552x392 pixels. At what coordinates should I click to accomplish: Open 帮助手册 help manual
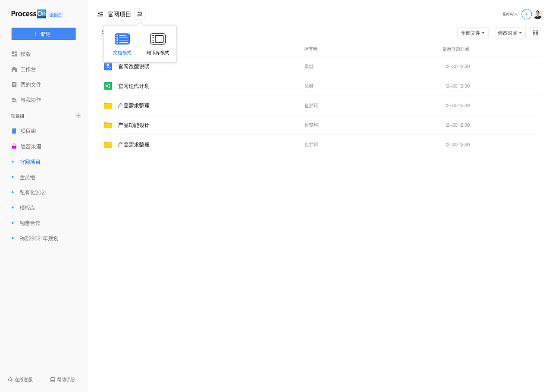tap(63, 380)
